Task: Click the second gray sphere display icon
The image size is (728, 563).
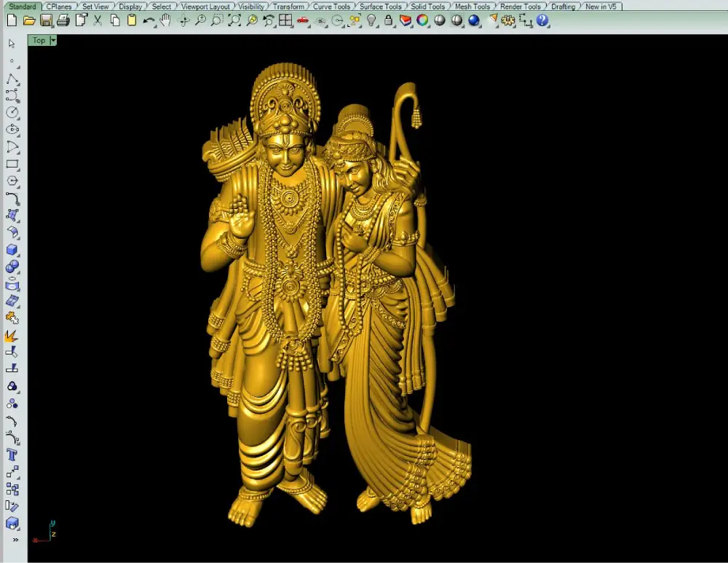Action: coord(457,20)
